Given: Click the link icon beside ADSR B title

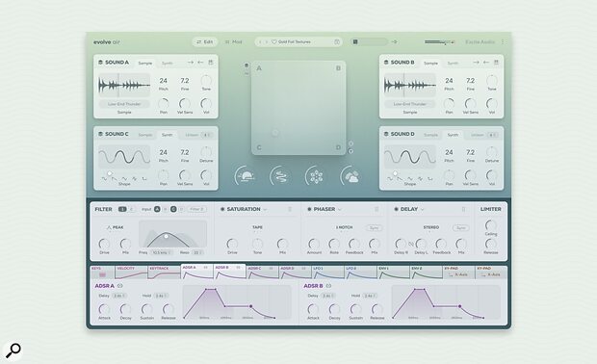Looking at the screenshot, I should pyautogui.click(x=329, y=286).
